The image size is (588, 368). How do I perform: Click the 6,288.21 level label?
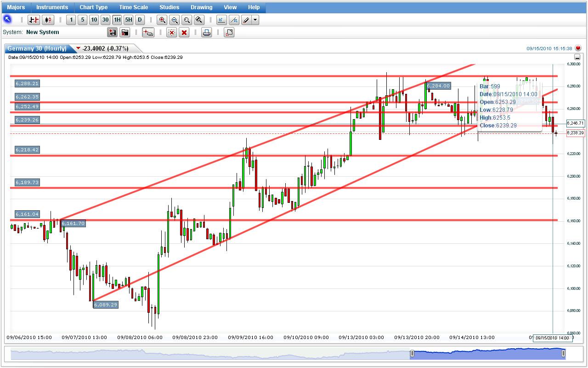(27, 84)
